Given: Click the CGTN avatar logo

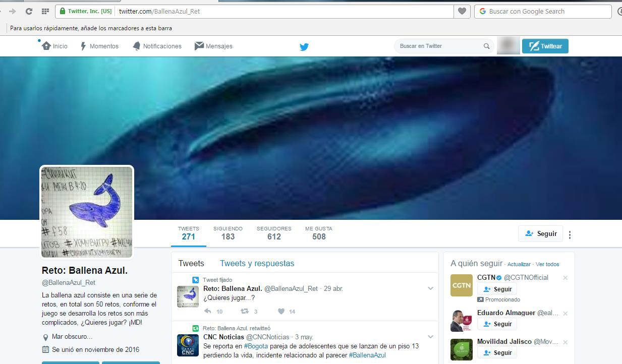Looking at the screenshot, I should (462, 285).
